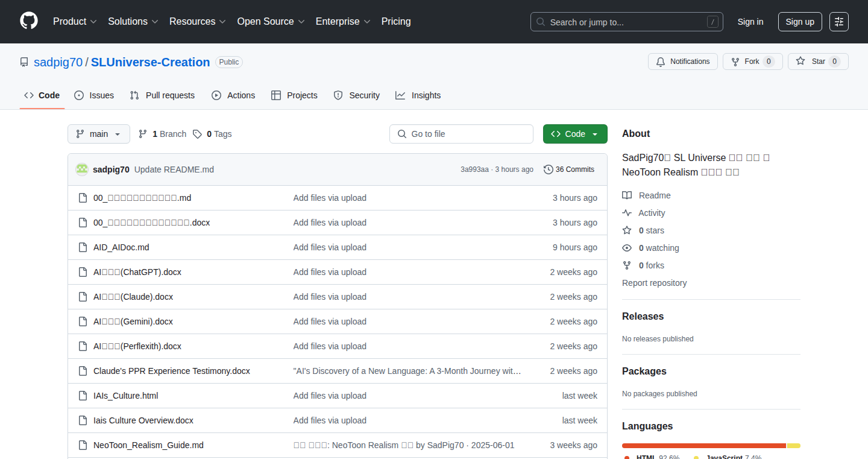Click the sadpig70 avatar in the commit row

pyautogui.click(x=82, y=169)
